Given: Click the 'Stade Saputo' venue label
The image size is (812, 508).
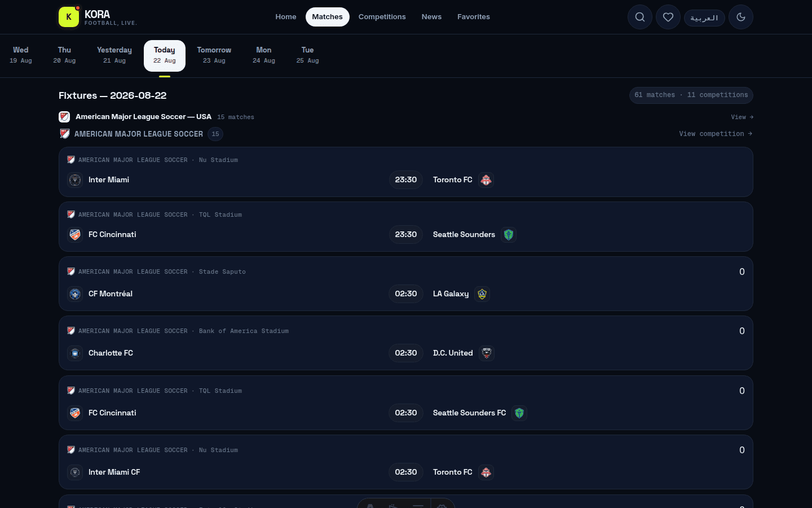Looking at the screenshot, I should pos(222,272).
